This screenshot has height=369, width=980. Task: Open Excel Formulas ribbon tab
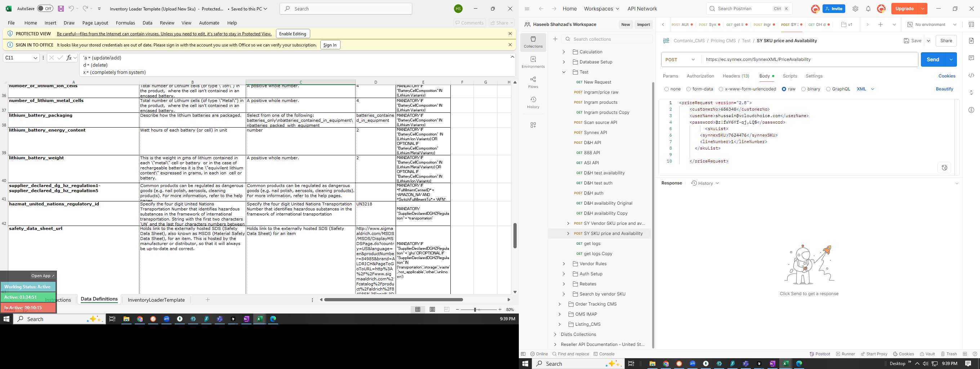(125, 23)
